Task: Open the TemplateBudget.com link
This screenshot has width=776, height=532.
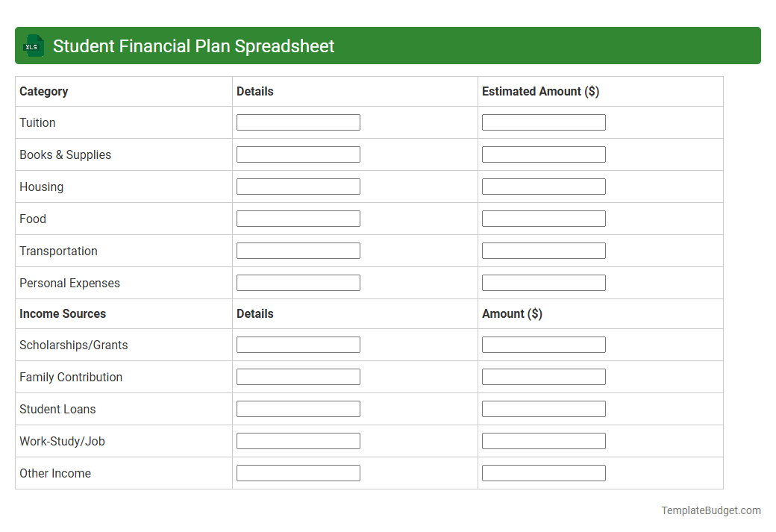Action: pyautogui.click(x=710, y=510)
